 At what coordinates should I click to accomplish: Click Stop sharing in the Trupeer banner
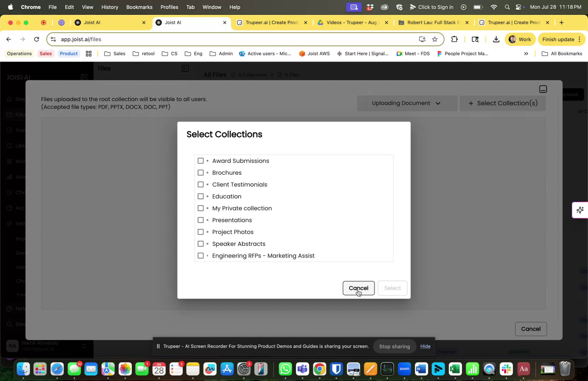click(394, 346)
